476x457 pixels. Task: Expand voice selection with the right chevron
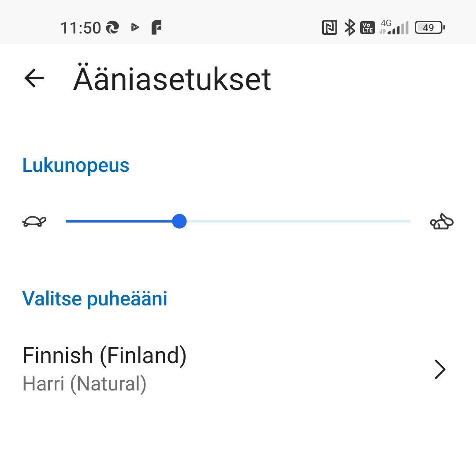pos(440,369)
